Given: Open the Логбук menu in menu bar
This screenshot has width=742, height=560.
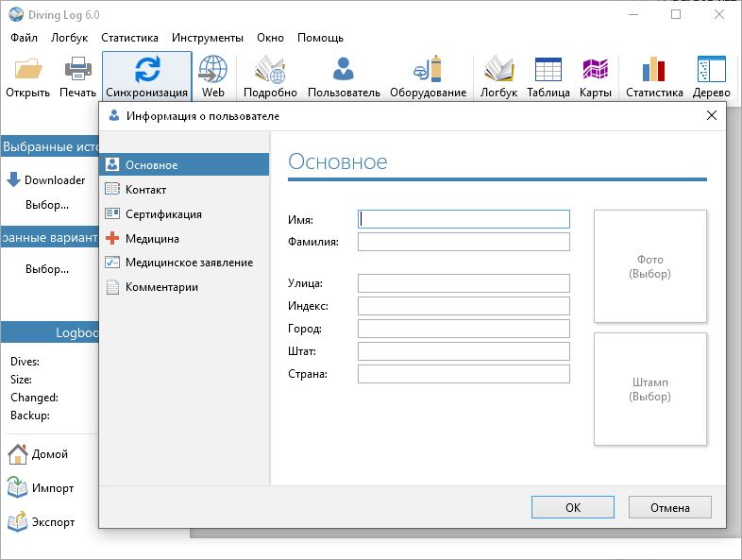Looking at the screenshot, I should [69, 38].
